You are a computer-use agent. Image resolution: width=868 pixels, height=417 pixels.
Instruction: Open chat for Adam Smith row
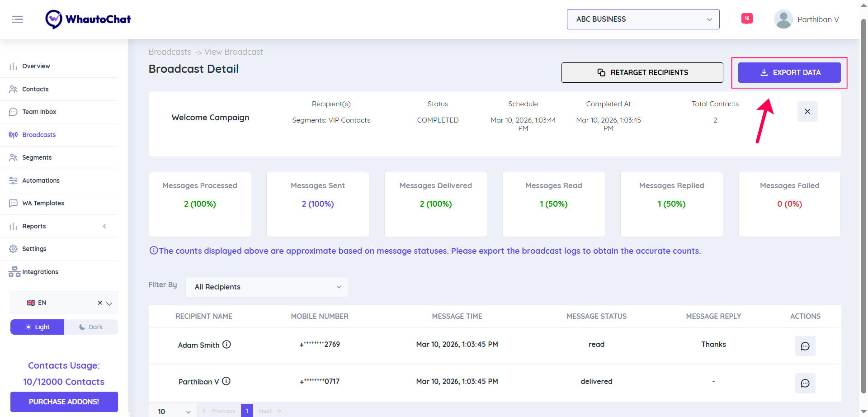pyautogui.click(x=805, y=346)
